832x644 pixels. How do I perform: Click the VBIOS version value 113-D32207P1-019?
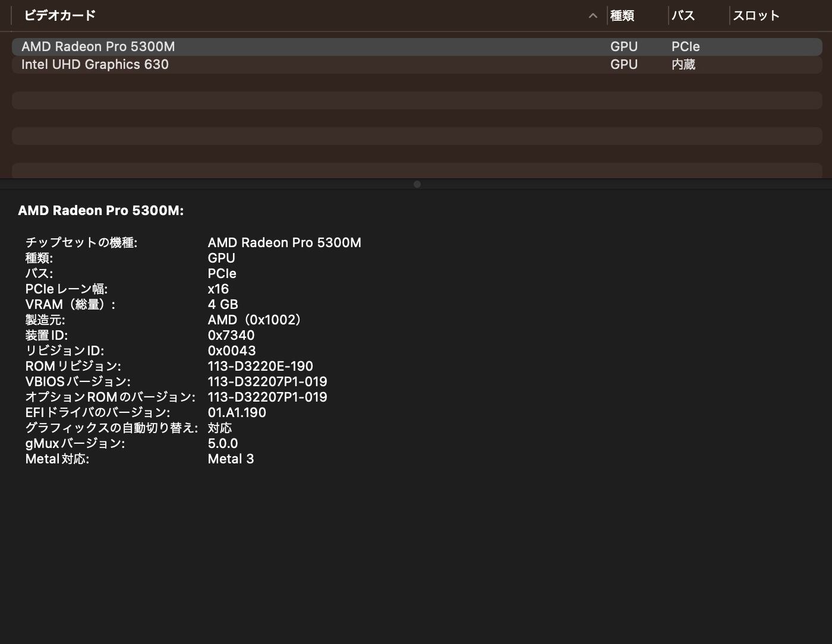pyautogui.click(x=267, y=382)
